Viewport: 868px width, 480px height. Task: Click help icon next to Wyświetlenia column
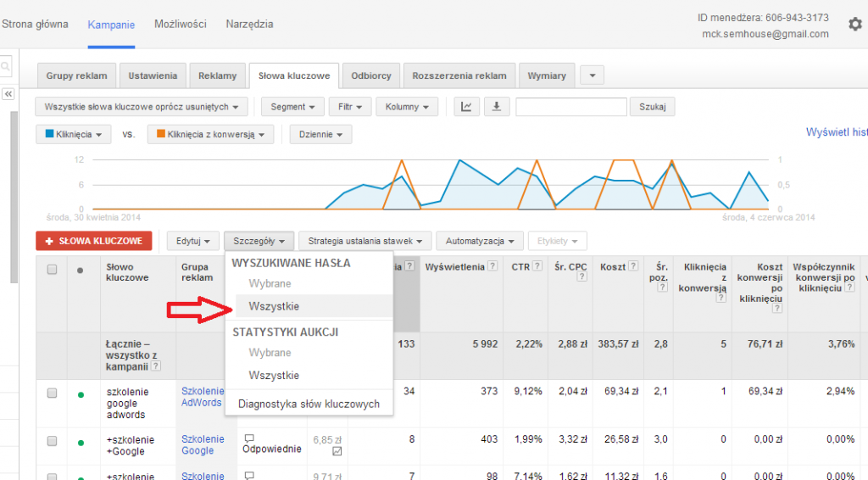492,267
